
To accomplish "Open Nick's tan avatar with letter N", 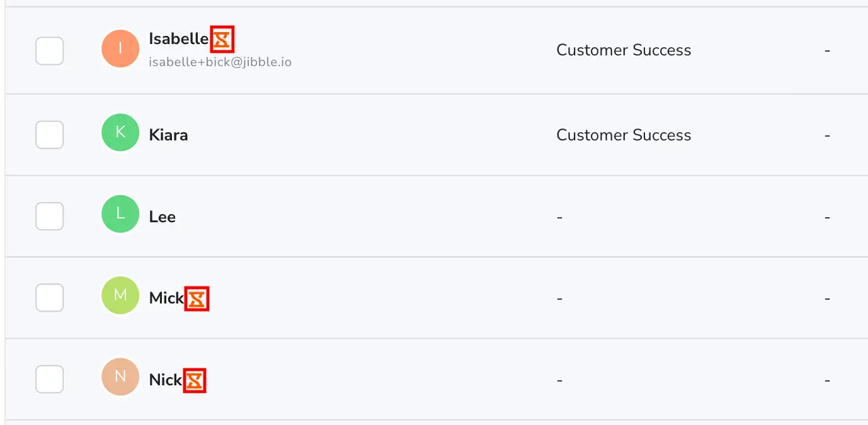I will [x=120, y=377].
